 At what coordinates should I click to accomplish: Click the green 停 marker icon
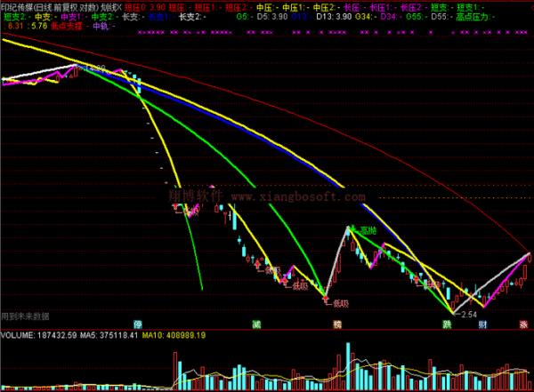point(138,324)
